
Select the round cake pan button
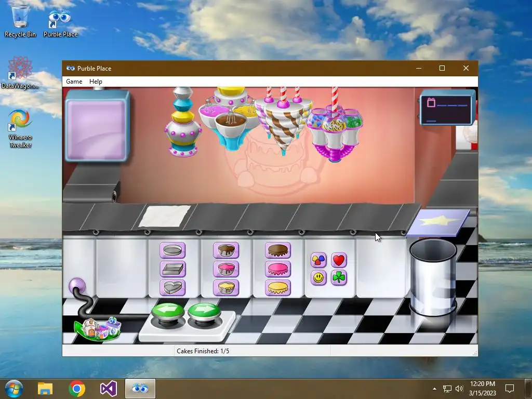tap(172, 250)
